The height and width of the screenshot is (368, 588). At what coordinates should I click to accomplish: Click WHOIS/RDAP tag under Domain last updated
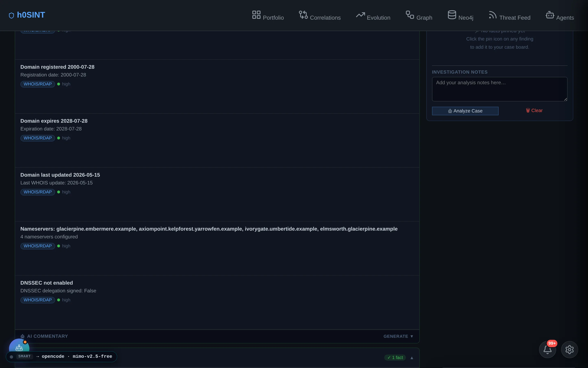(38, 192)
